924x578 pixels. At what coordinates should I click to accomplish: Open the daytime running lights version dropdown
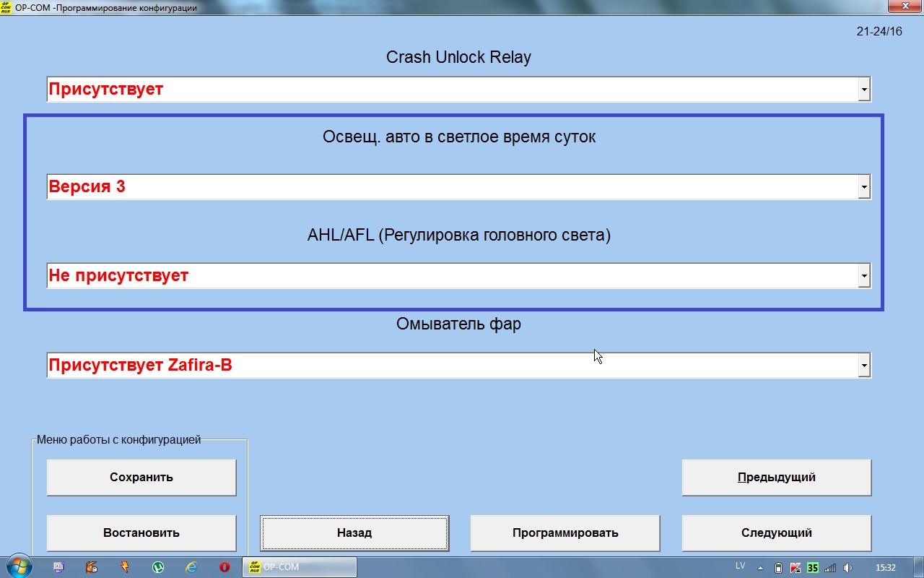tap(863, 187)
